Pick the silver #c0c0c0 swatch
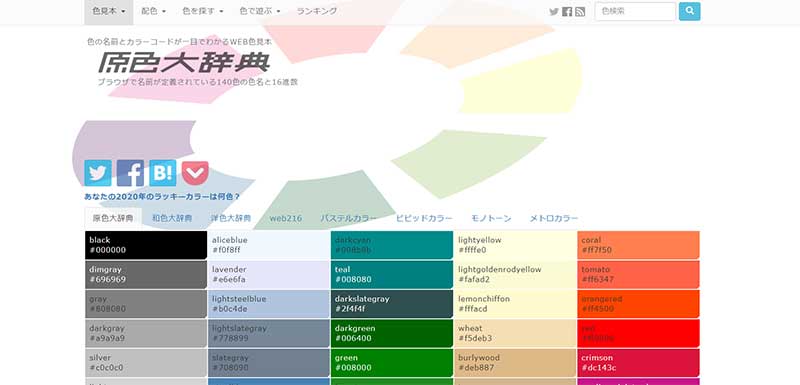This screenshot has width=800, height=385. click(x=146, y=363)
